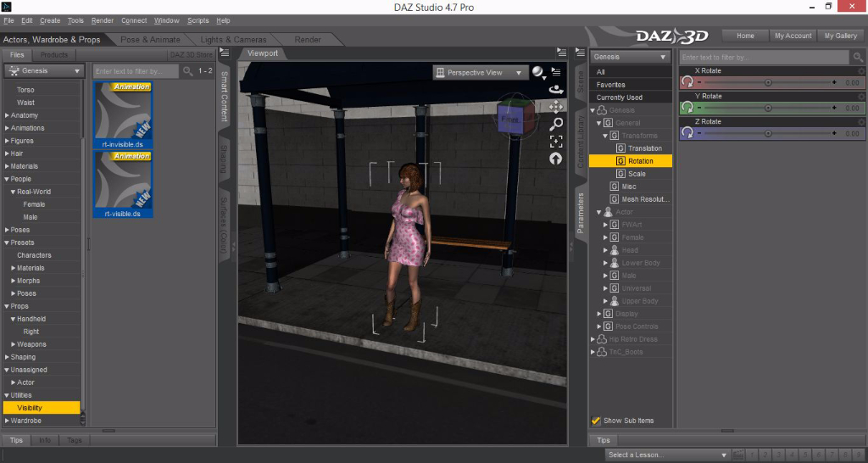Expand the Figures category
The width and height of the screenshot is (868, 463).
click(x=7, y=141)
